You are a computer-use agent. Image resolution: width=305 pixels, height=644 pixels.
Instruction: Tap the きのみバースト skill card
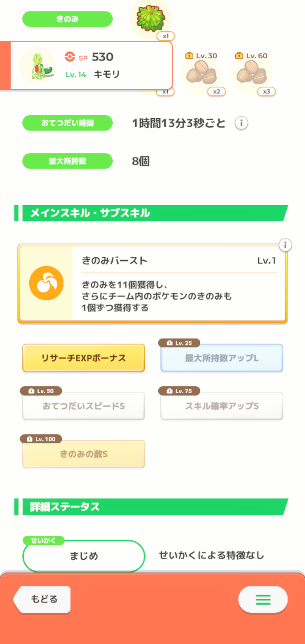pyautogui.click(x=152, y=283)
